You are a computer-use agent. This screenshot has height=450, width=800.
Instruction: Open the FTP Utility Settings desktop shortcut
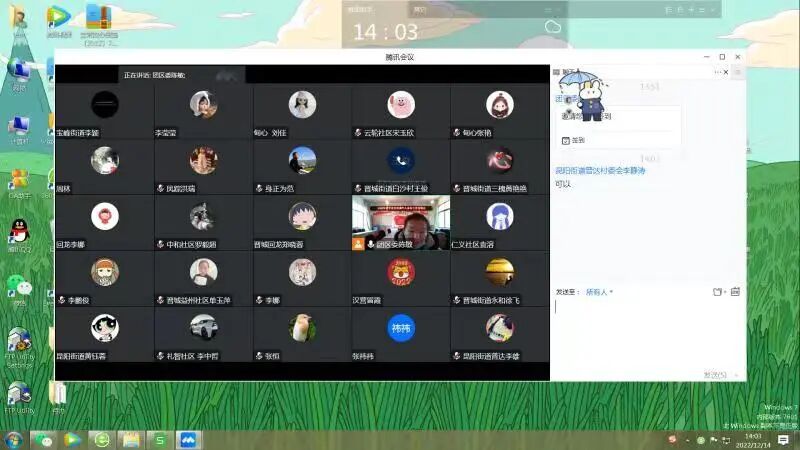[19, 348]
